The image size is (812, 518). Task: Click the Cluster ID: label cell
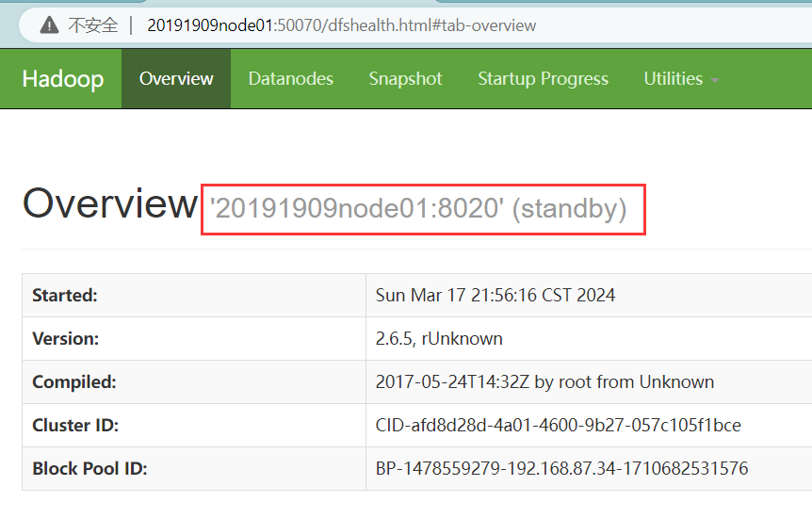click(x=194, y=426)
